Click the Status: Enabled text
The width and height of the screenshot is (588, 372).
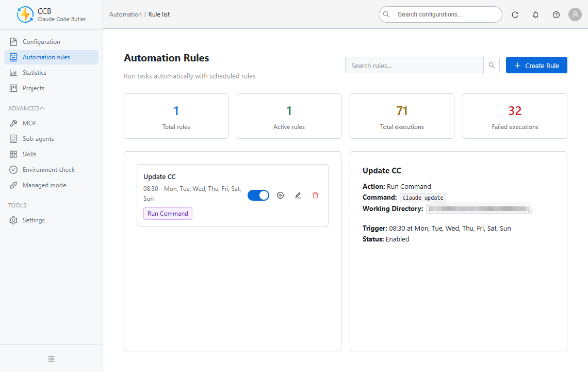[x=386, y=239]
